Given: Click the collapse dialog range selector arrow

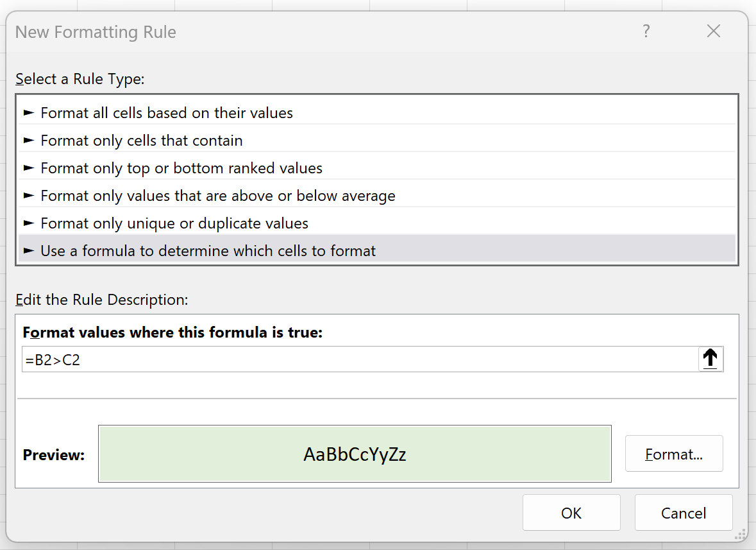Looking at the screenshot, I should point(710,359).
